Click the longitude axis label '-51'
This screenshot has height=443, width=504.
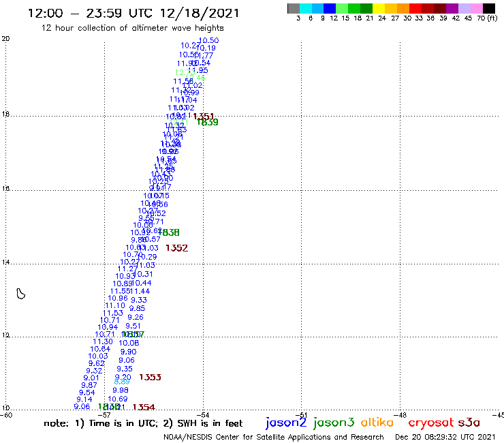303,415
